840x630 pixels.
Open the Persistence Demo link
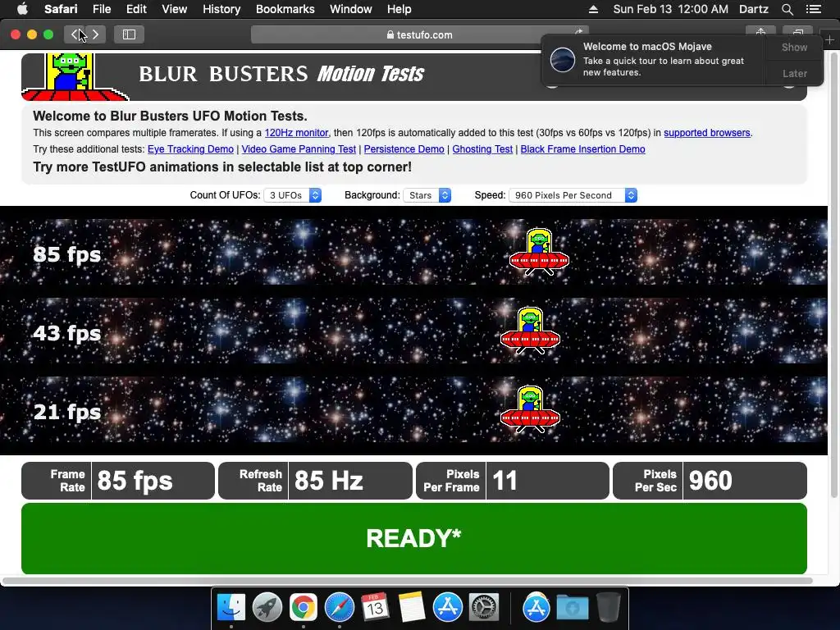click(404, 149)
